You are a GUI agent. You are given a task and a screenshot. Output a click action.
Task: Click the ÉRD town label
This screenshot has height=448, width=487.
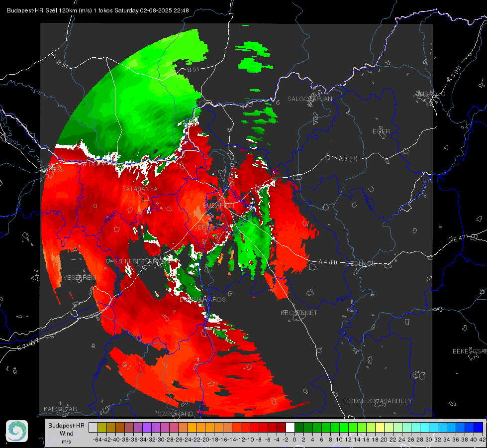(x=203, y=227)
